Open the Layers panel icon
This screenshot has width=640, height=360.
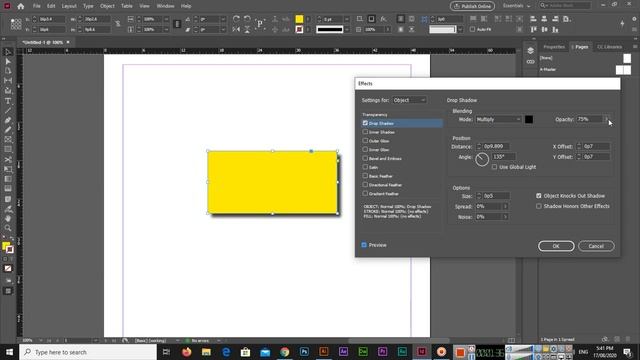[x=530, y=51]
